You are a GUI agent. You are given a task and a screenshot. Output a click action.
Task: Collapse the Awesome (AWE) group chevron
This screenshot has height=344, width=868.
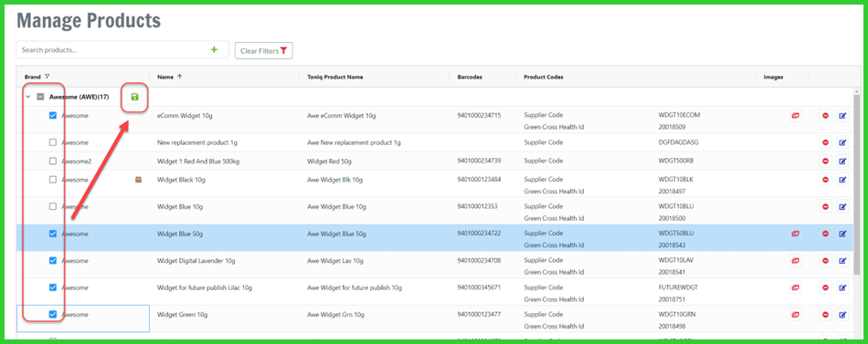(27, 97)
